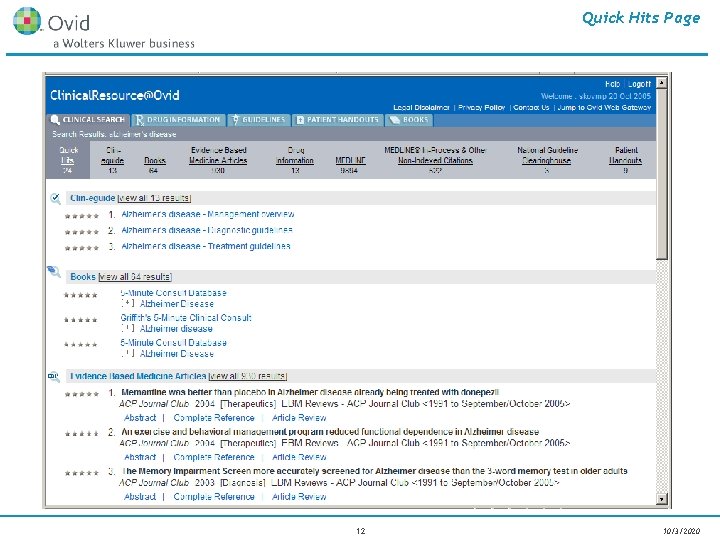
Task: Open Article Review for Memory Impairment Screen article
Action: click(299, 497)
